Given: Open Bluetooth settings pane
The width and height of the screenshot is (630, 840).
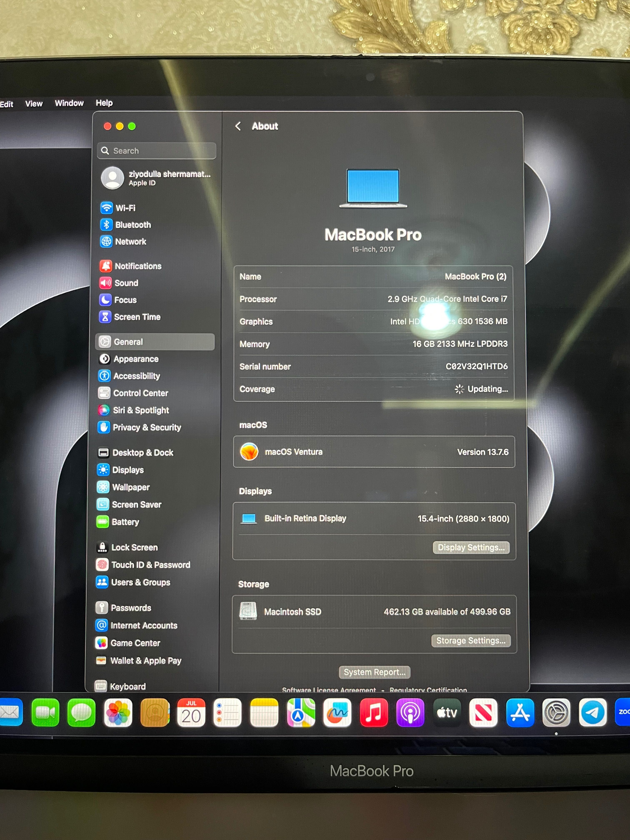Looking at the screenshot, I should click(x=126, y=225).
